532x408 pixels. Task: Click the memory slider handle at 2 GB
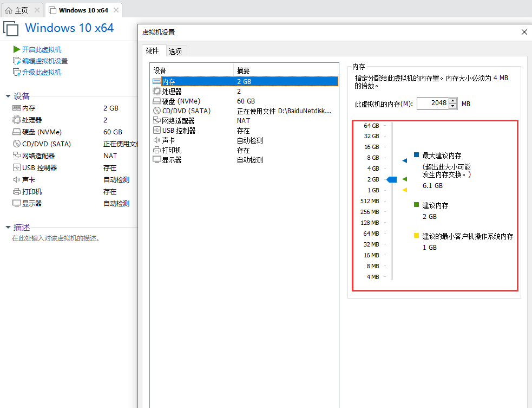click(x=391, y=179)
